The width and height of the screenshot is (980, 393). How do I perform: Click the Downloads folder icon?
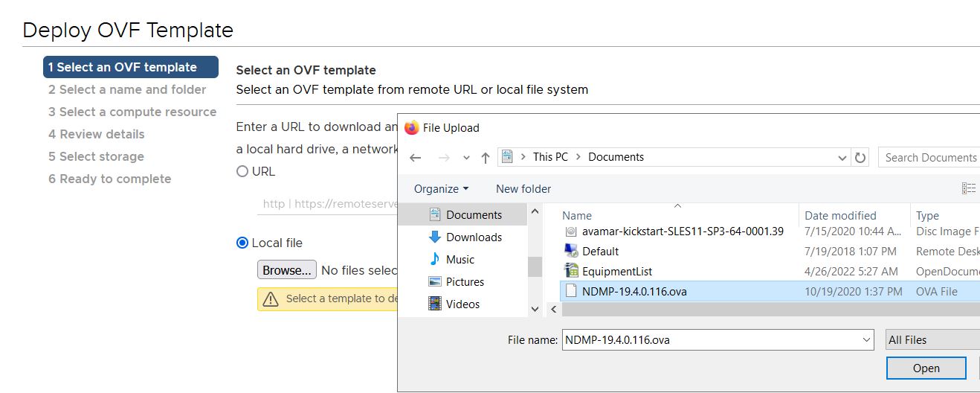click(x=435, y=237)
